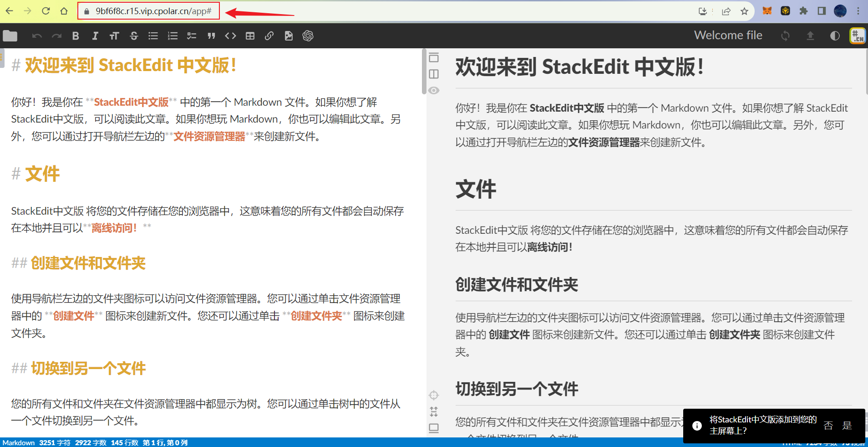Viewport: 868px width, 447px height.
Task: Insert heading with the heading icon
Action: pyautogui.click(x=114, y=36)
